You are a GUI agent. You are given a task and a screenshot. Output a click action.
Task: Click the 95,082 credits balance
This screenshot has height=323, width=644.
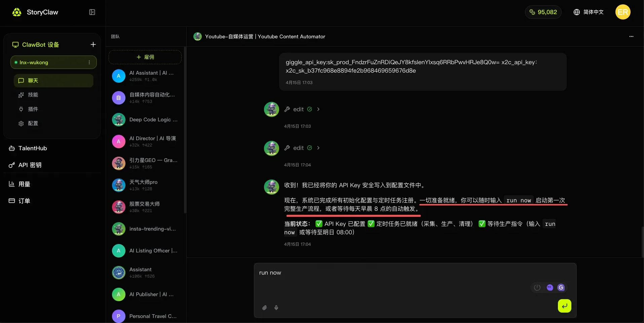pos(543,12)
